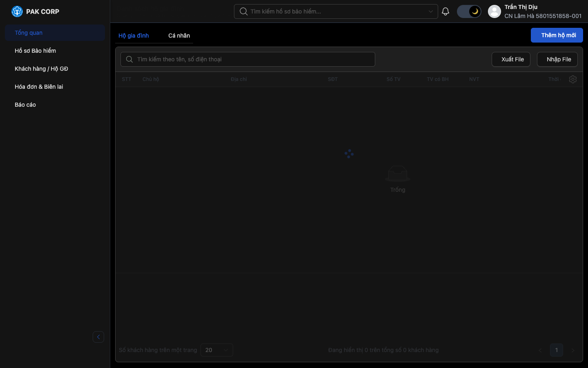Image resolution: width=588 pixels, height=368 pixels.
Task: Focus the insurance record search field
Action: click(x=336, y=11)
